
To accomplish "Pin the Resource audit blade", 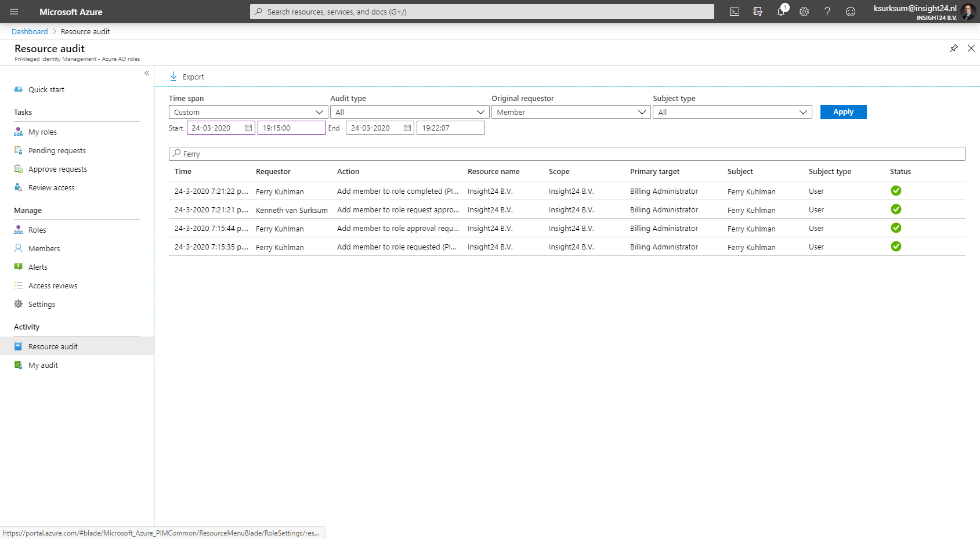I will (953, 48).
